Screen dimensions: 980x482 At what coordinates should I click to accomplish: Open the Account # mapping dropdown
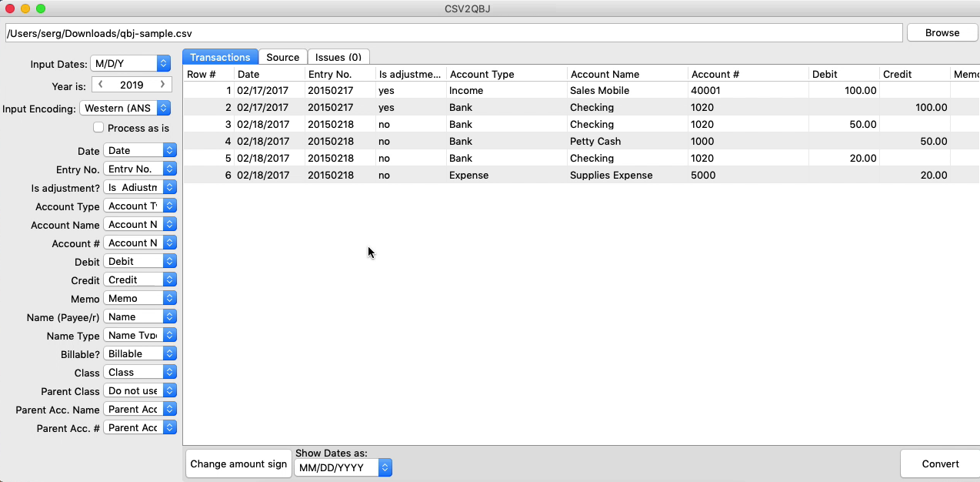pyautogui.click(x=140, y=243)
